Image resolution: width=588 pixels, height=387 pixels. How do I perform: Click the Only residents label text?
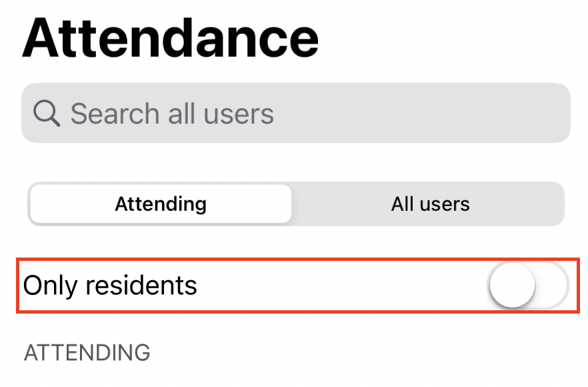point(110,286)
